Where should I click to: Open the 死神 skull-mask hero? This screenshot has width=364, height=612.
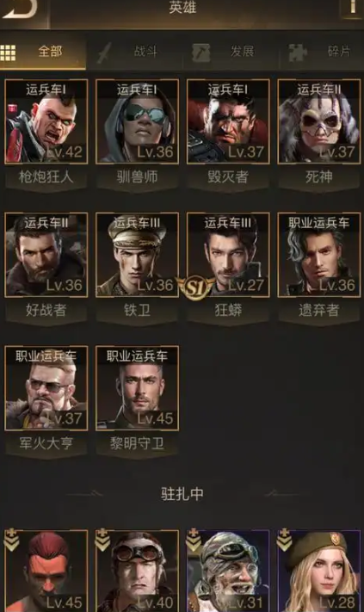[318, 121]
